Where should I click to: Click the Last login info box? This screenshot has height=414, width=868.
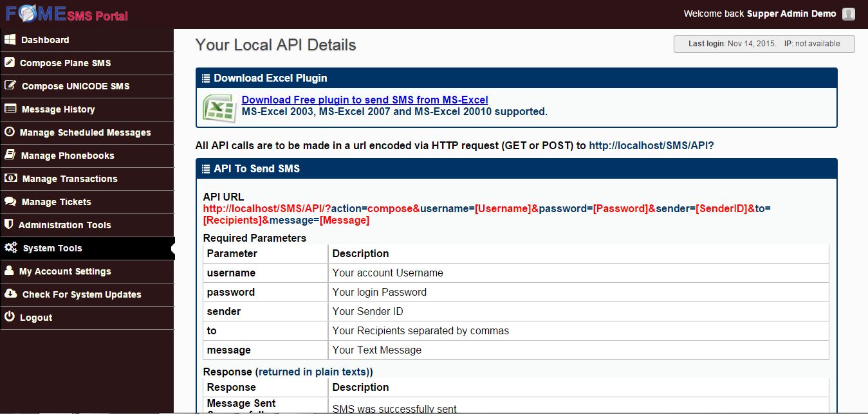pyautogui.click(x=764, y=44)
